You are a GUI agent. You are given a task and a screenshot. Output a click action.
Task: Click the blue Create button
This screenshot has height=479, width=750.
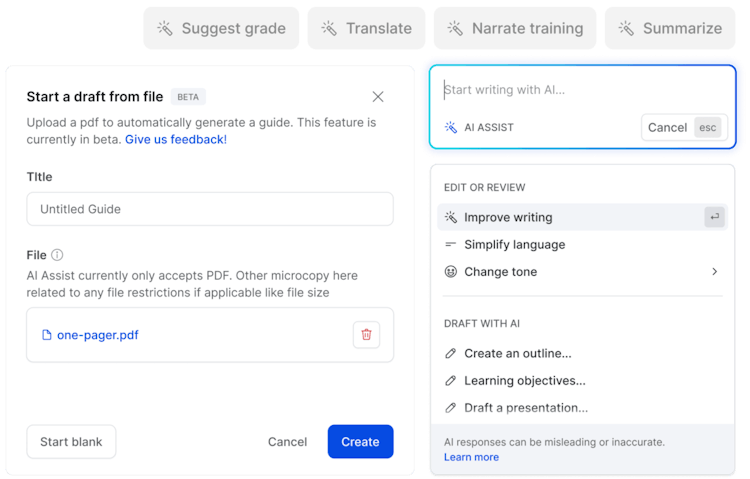tap(361, 442)
